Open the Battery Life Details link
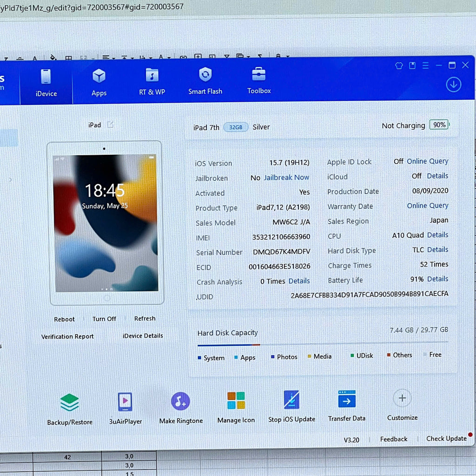 tap(437, 279)
